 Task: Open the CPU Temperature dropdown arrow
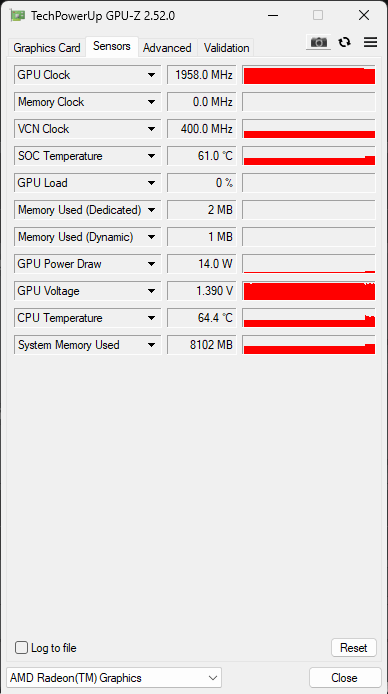click(x=151, y=318)
